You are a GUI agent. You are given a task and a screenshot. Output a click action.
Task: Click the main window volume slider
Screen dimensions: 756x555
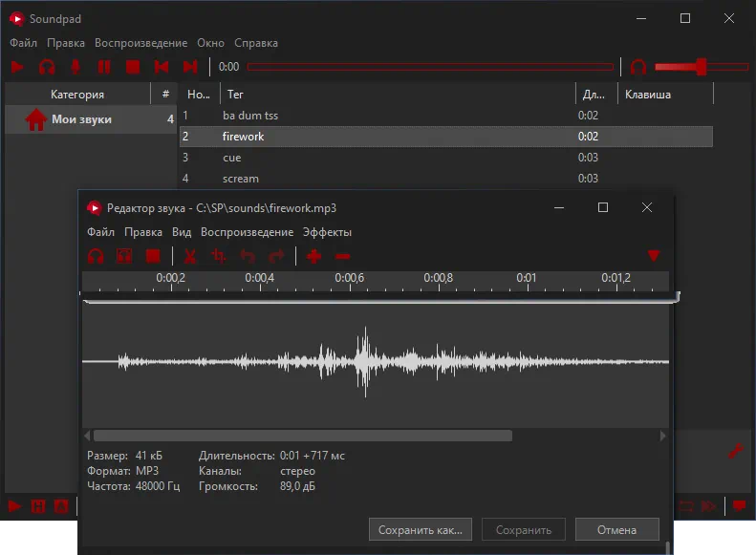click(x=701, y=67)
